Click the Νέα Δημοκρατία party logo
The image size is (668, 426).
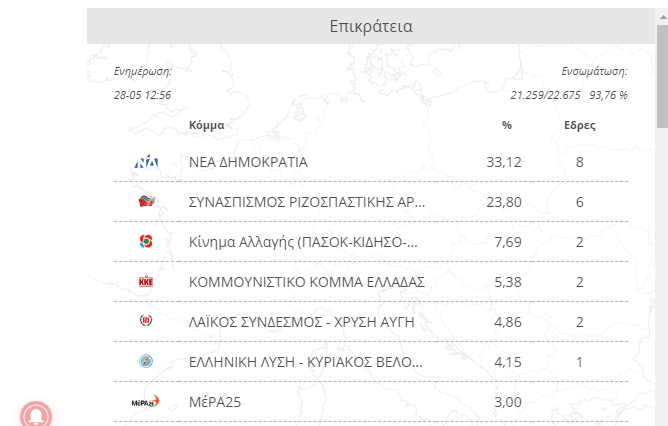[146, 162]
